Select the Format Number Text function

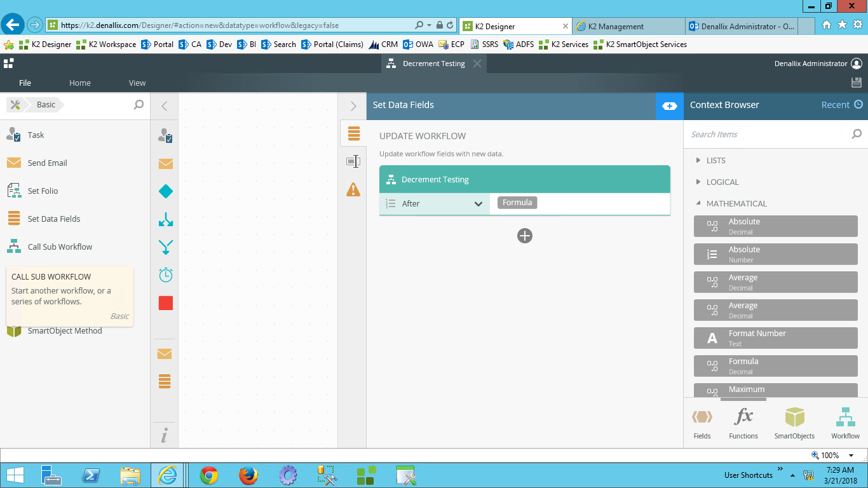pyautogui.click(x=776, y=338)
